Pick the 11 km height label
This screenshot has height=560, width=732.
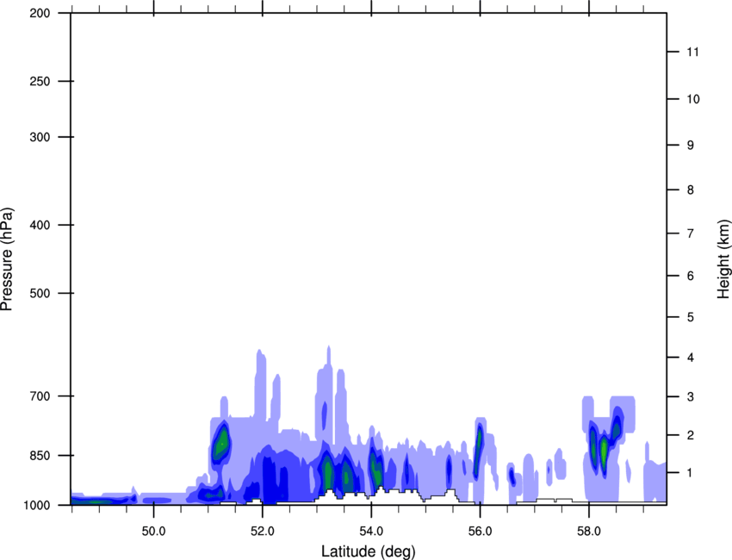(693, 52)
